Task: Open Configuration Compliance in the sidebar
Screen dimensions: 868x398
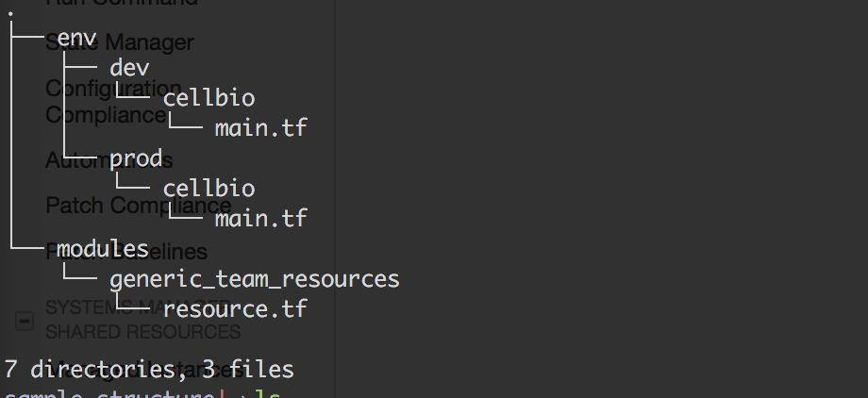Action: click(113, 101)
